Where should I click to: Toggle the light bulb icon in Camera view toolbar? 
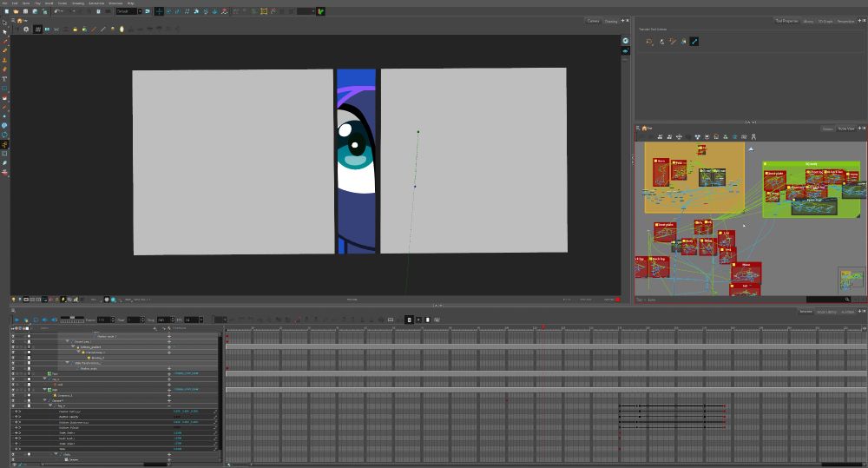pos(122,30)
